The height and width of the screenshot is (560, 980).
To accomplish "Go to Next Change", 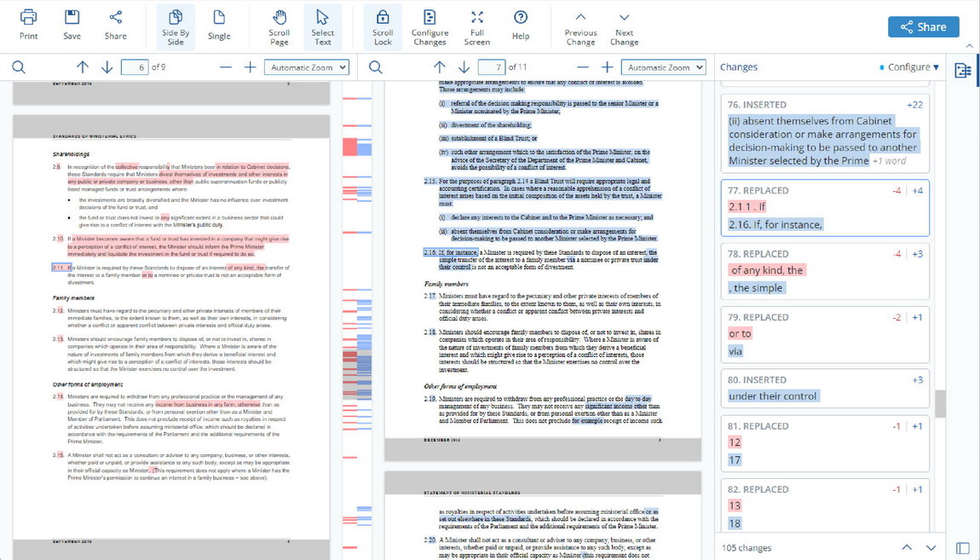I will (x=624, y=26).
